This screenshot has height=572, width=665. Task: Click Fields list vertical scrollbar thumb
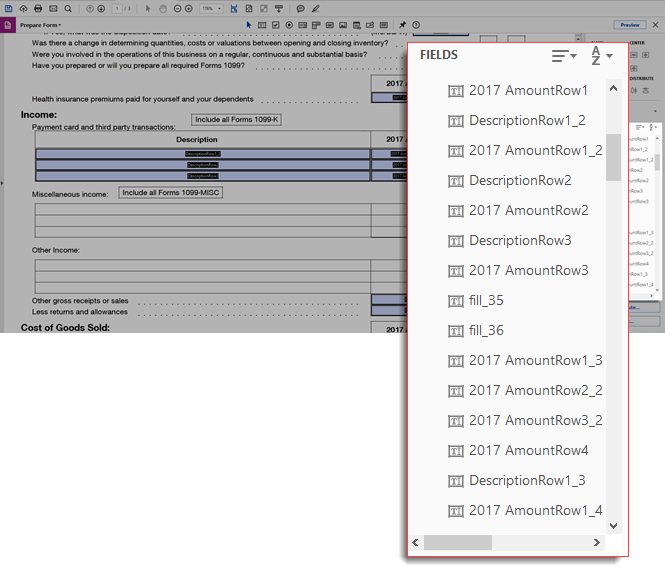click(x=613, y=157)
